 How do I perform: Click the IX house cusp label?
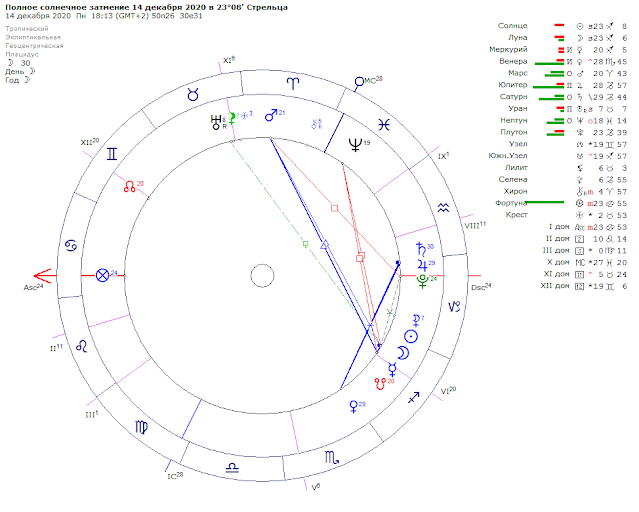click(443, 155)
